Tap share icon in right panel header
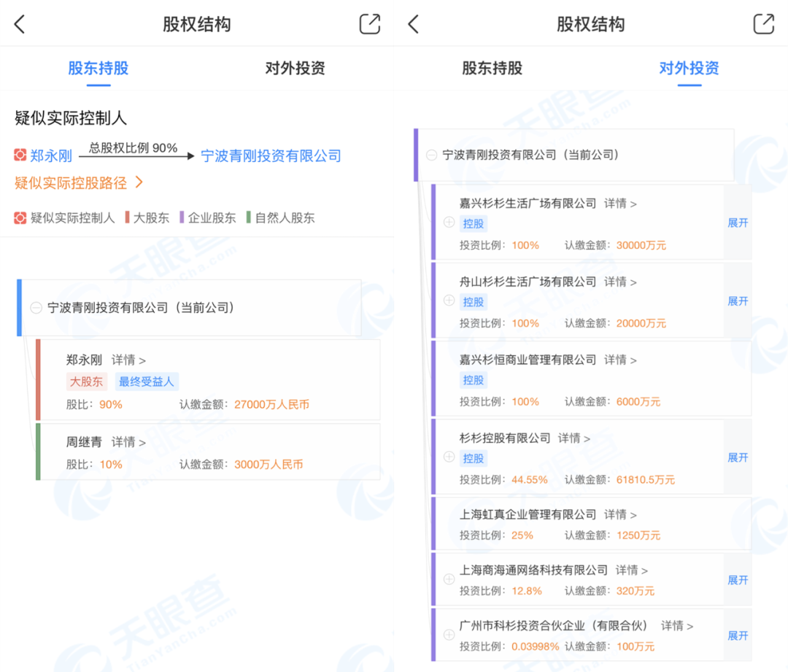 [x=764, y=23]
